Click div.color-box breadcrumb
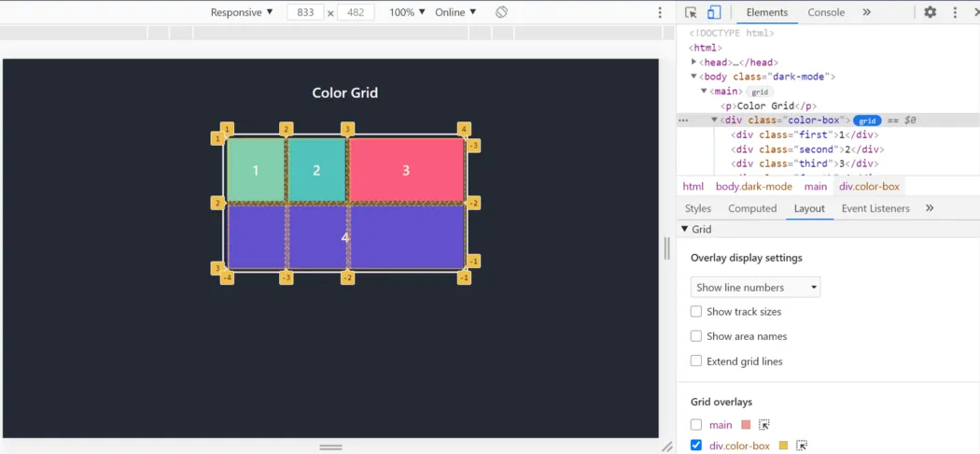980x454 pixels. coord(869,186)
